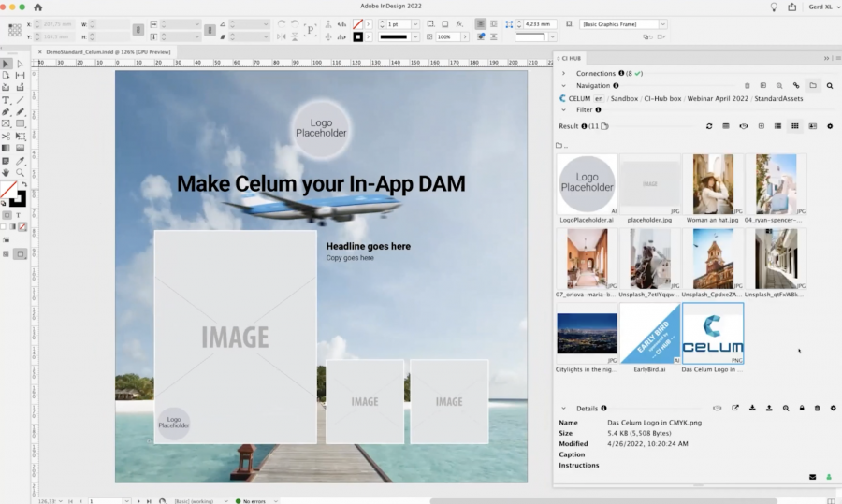Image resolution: width=842 pixels, height=504 pixels.
Task: Select the Type tool
Action: 6,100
